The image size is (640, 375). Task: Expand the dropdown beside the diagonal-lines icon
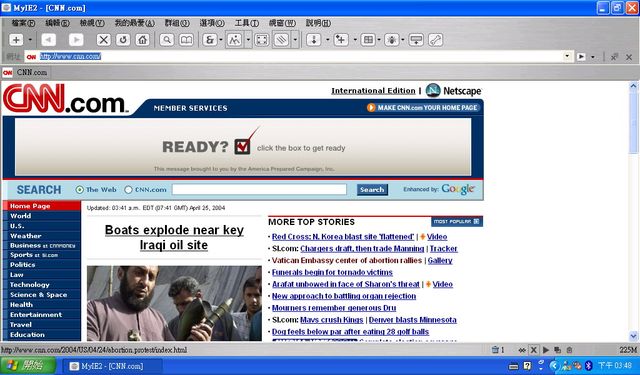295,40
